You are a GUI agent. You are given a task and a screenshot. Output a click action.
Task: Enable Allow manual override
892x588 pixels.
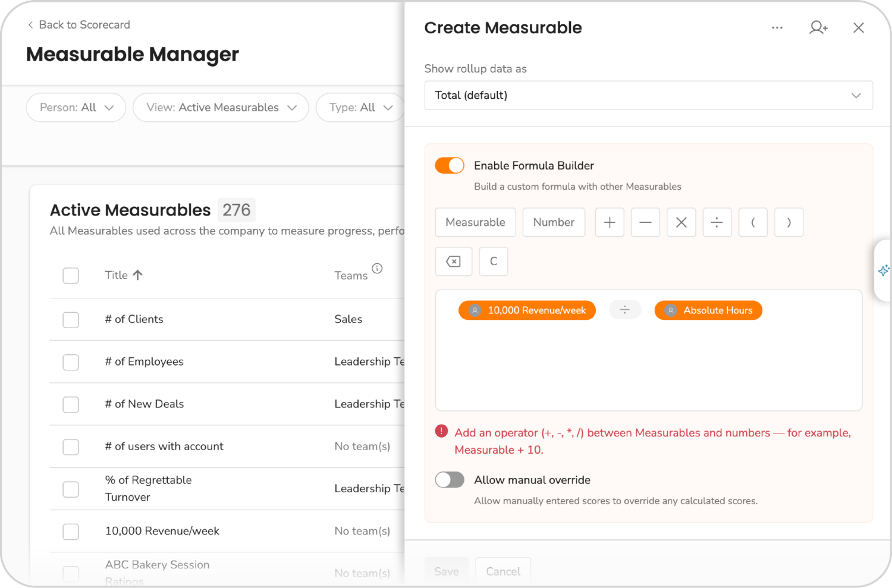[450, 480]
